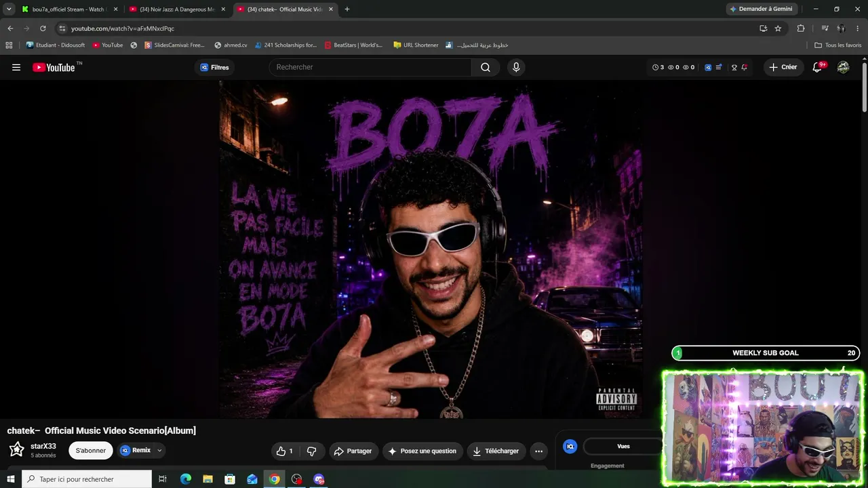This screenshot has height=488, width=868.
Task: Like the video with thumbs up
Action: pyautogui.click(x=285, y=451)
